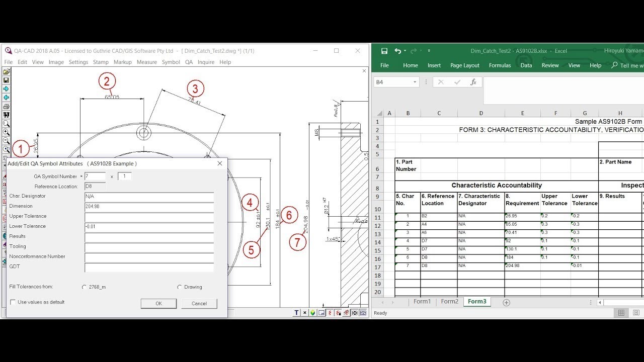Click the left-pointing blue arrow in QA-CAD toolbar
This screenshot has height=362, width=644.
[x=7, y=98]
